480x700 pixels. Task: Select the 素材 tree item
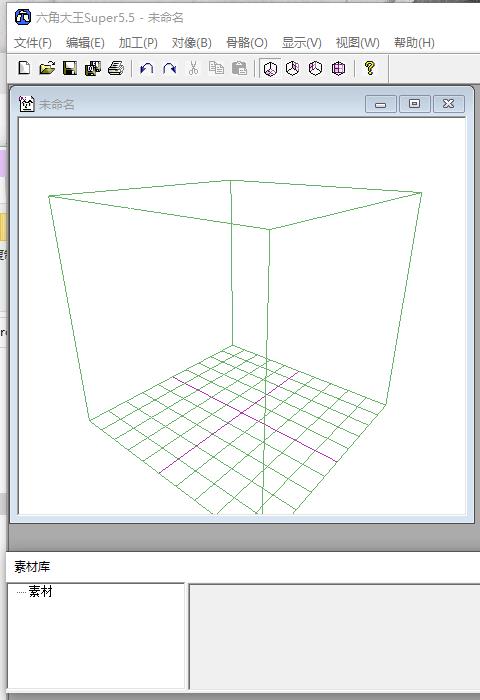[x=40, y=592]
